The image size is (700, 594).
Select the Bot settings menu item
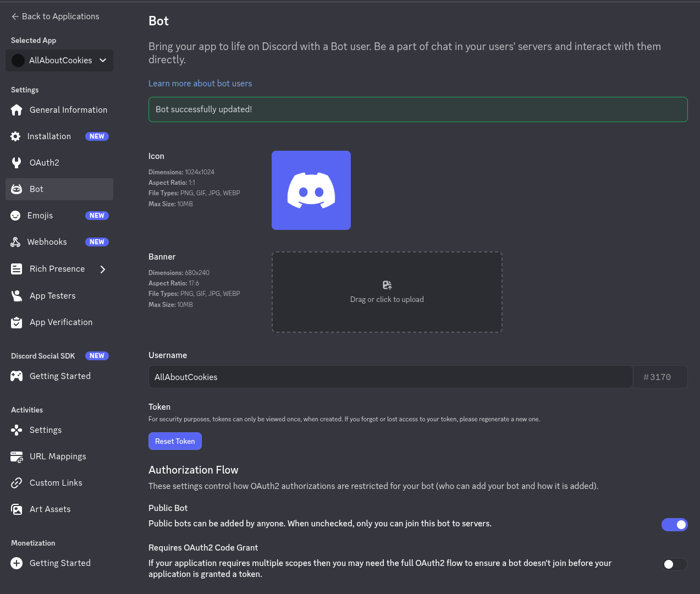pos(59,189)
